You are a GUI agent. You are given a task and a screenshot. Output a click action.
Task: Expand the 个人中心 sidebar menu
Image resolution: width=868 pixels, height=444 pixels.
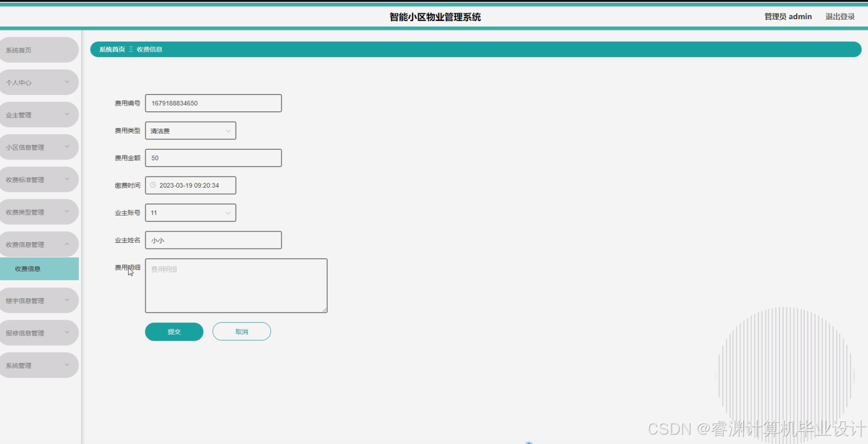(39, 82)
